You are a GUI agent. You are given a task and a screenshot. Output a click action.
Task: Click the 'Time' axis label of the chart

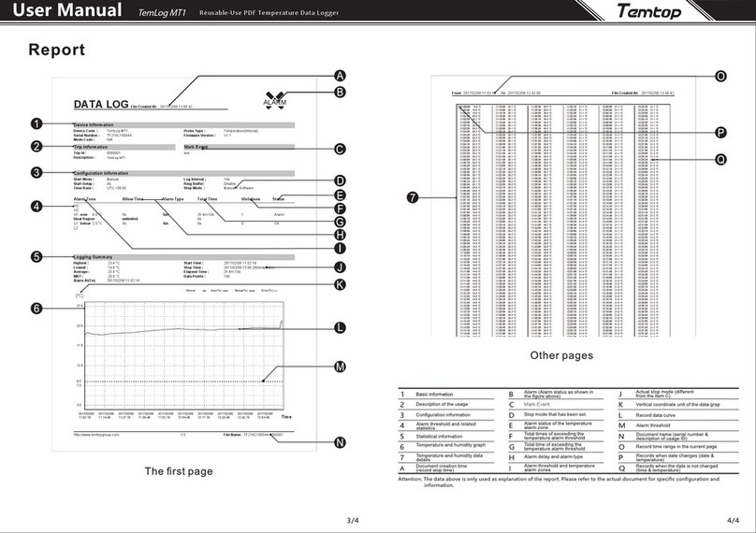pyautogui.click(x=286, y=417)
